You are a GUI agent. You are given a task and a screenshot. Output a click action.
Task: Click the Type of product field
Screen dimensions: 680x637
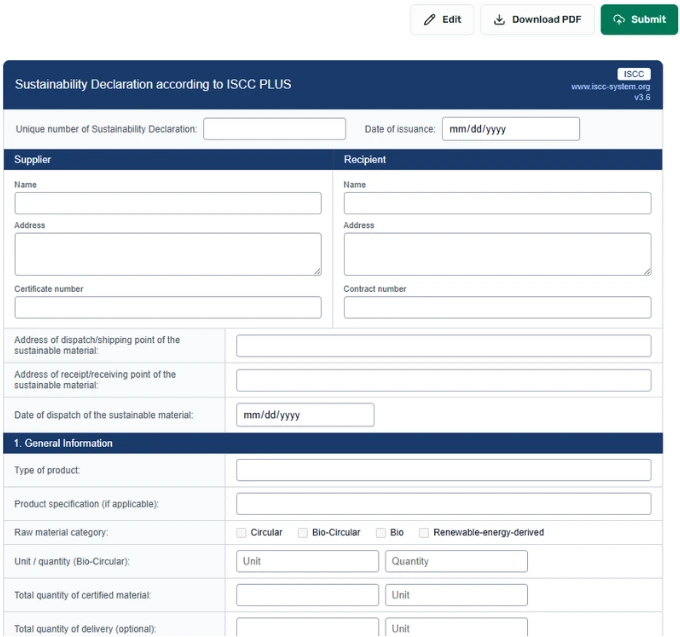(x=444, y=470)
